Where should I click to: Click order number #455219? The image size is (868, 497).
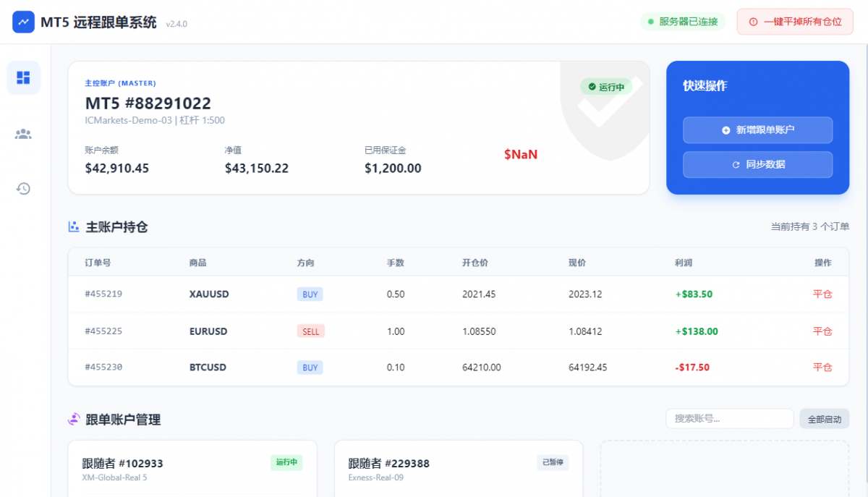(103, 294)
